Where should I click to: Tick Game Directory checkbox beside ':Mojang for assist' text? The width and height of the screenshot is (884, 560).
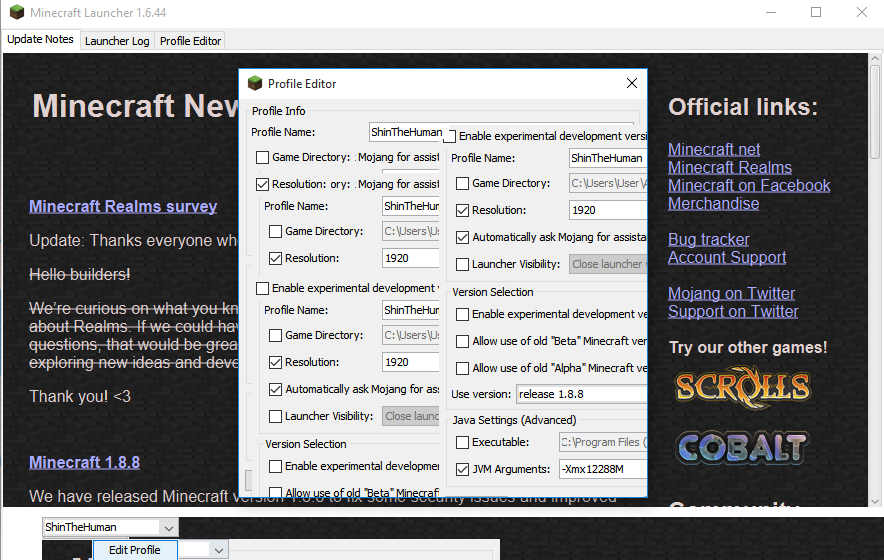[x=262, y=157]
